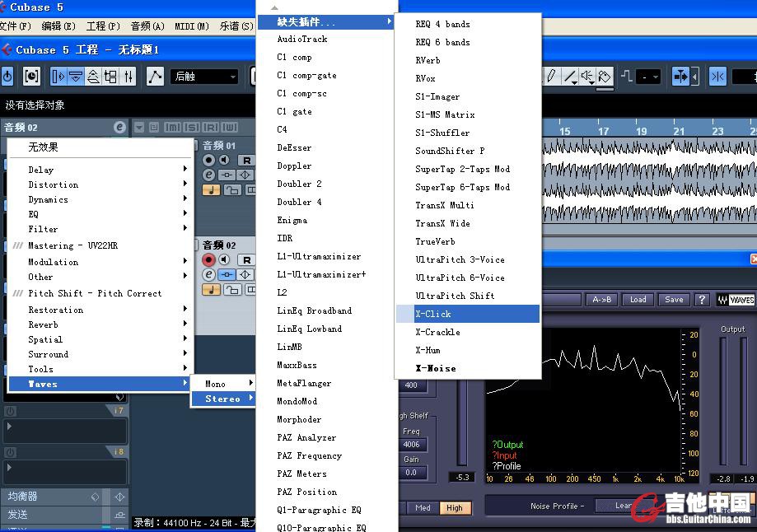
Task: Select the Color paint bucket tool
Action: point(605,76)
